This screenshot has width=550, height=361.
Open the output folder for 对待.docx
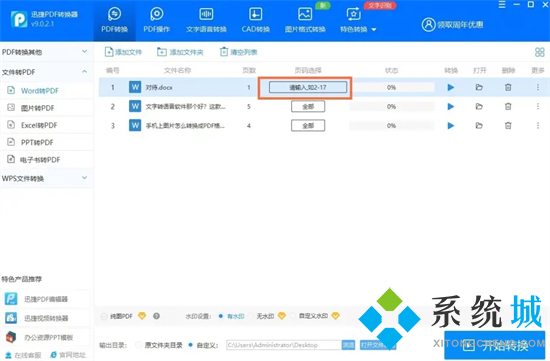click(x=479, y=87)
